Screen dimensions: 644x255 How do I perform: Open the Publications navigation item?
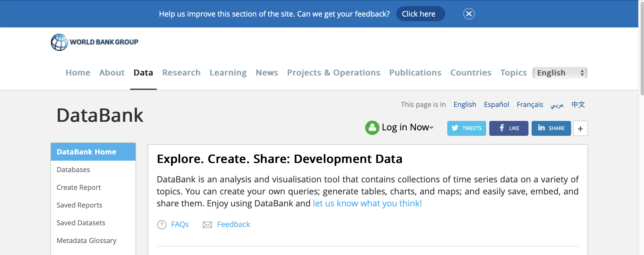pos(415,73)
